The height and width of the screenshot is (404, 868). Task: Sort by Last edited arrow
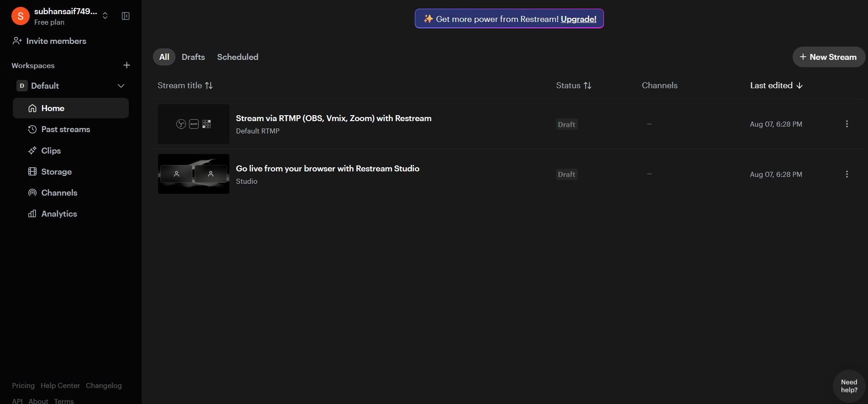[x=799, y=85]
